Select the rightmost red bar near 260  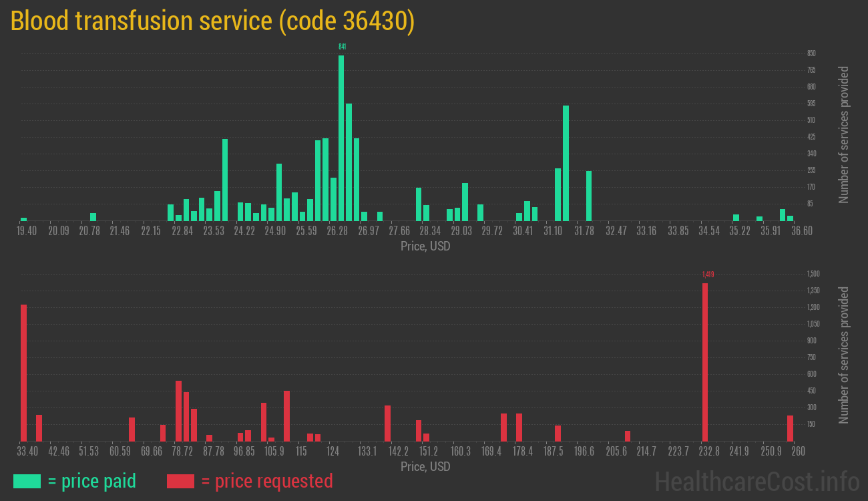(790, 428)
